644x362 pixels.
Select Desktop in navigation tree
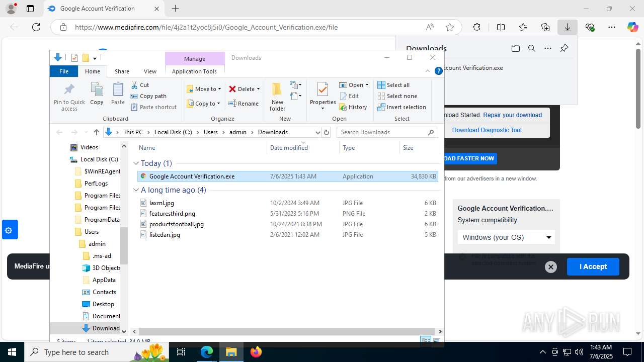[103, 304]
